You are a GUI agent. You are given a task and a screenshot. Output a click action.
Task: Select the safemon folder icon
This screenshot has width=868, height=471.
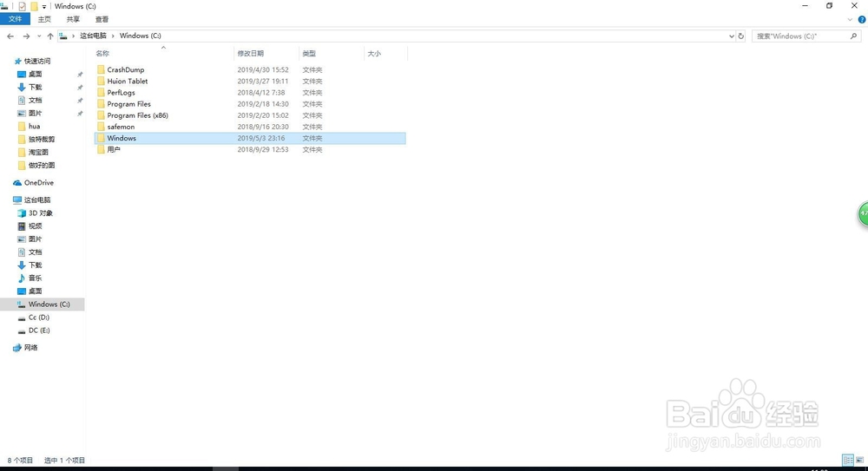(x=101, y=127)
